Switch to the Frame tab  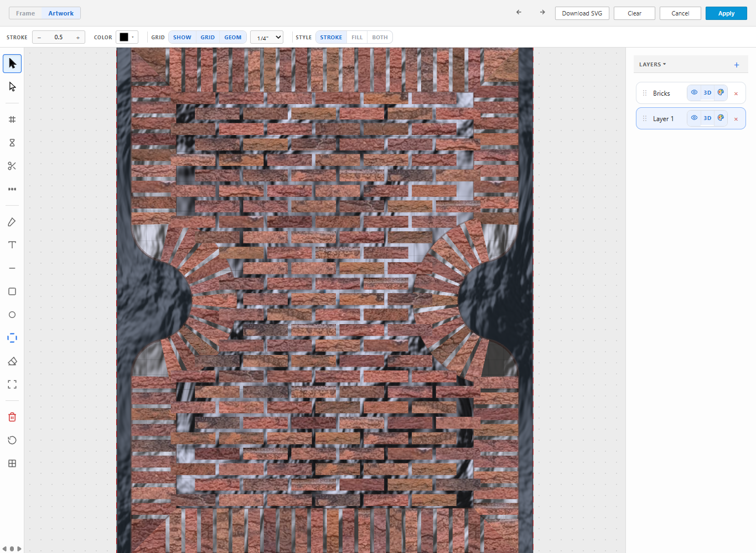pos(25,13)
